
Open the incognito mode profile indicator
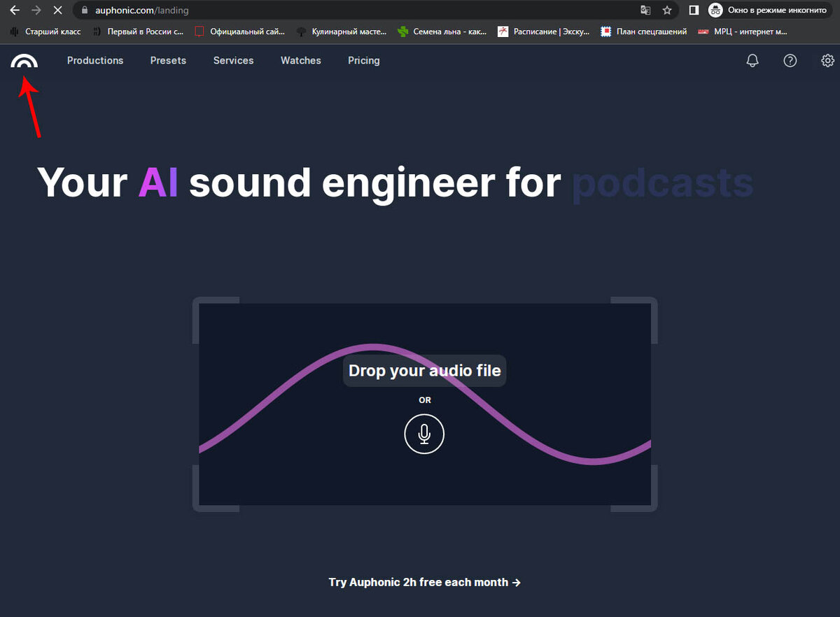[770, 10]
